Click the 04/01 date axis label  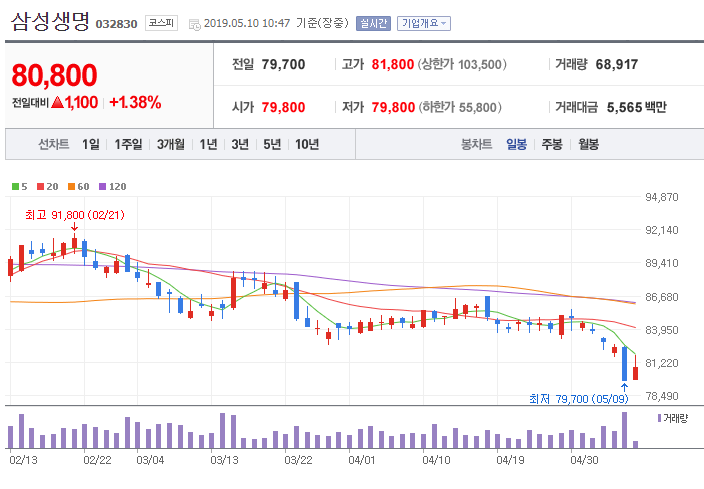(x=362, y=460)
